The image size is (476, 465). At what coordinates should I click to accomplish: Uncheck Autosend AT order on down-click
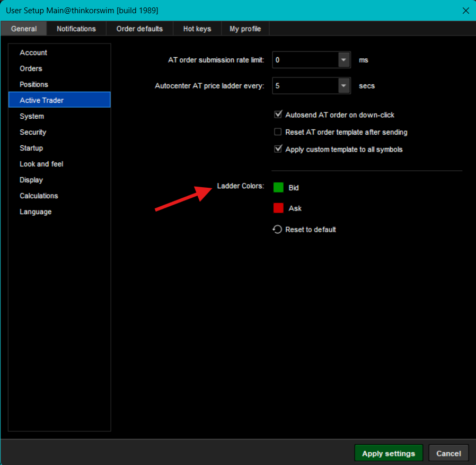pyautogui.click(x=278, y=115)
